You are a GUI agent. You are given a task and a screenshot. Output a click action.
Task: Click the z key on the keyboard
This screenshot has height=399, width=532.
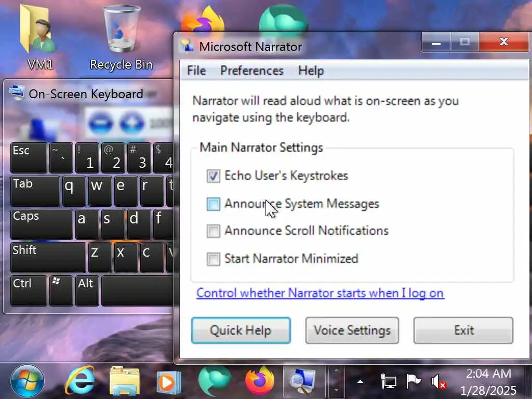pyautogui.click(x=100, y=258)
